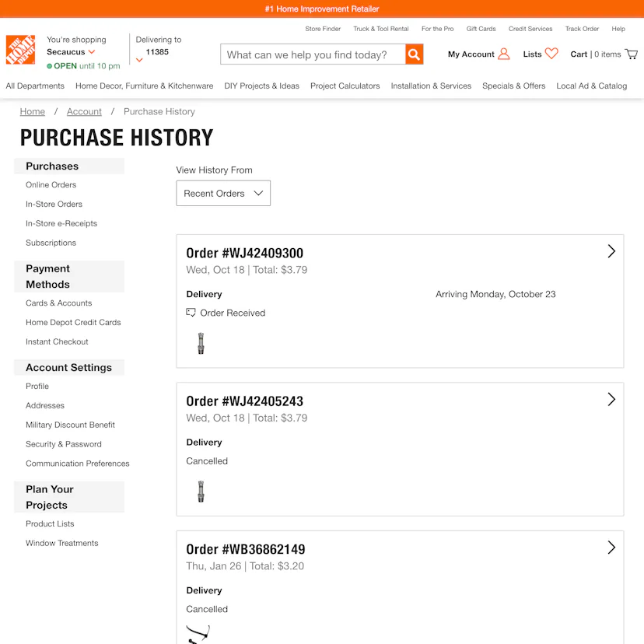Image resolution: width=644 pixels, height=644 pixels.
Task: Open order #WJ42409300 details chevron
Action: [x=611, y=251]
